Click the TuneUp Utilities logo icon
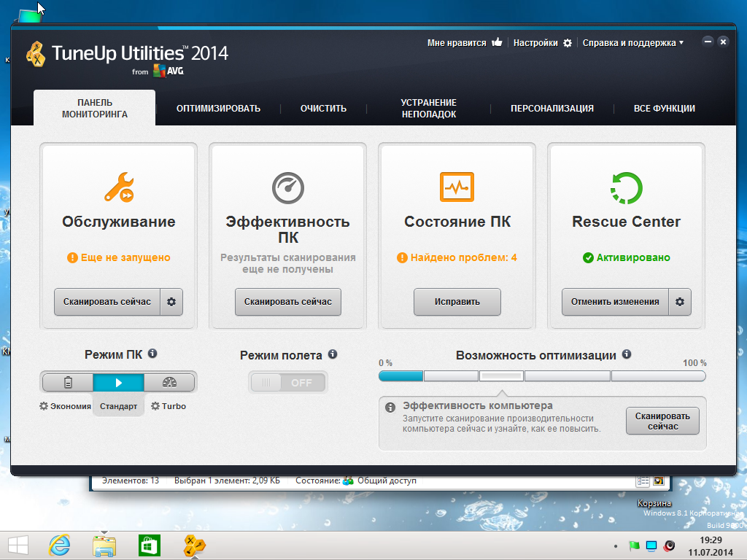 pos(36,54)
